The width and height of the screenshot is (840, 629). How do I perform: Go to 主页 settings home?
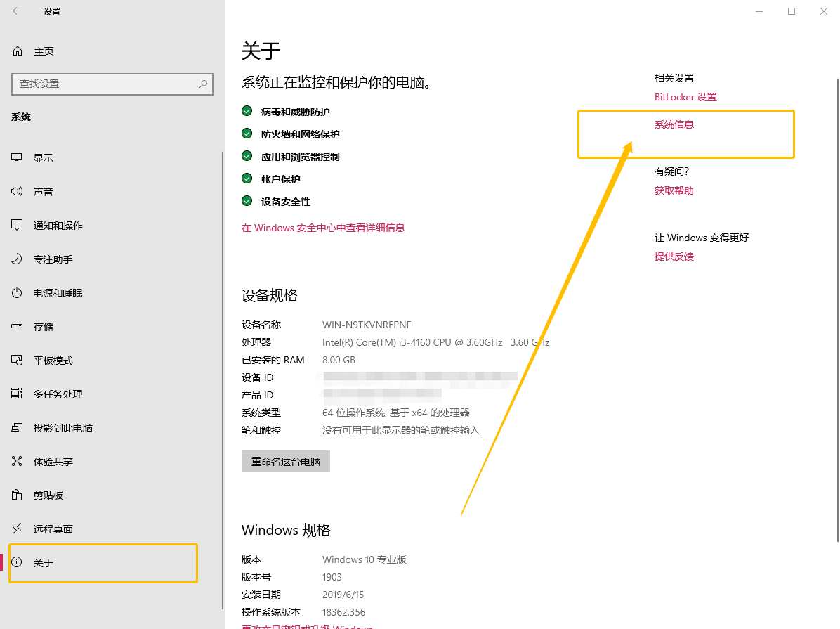pos(35,51)
